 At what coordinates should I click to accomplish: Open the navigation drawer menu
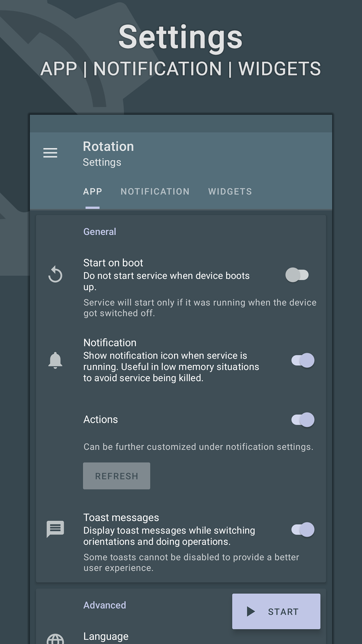51,153
